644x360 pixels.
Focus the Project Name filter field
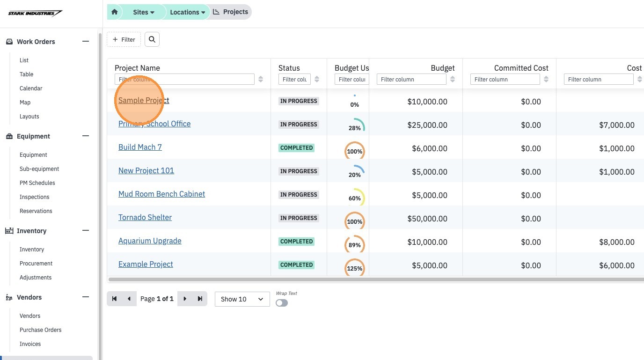tap(184, 79)
